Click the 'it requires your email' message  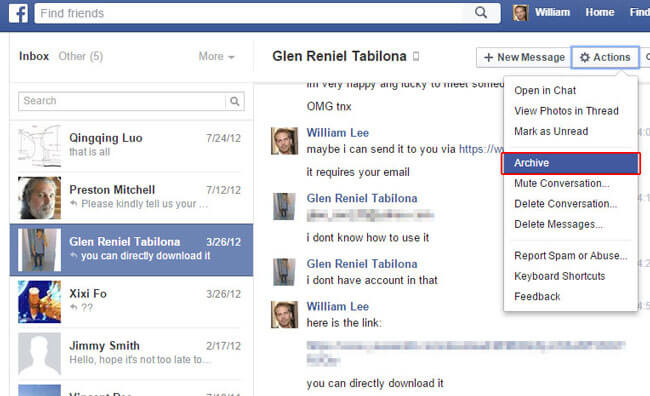(358, 172)
